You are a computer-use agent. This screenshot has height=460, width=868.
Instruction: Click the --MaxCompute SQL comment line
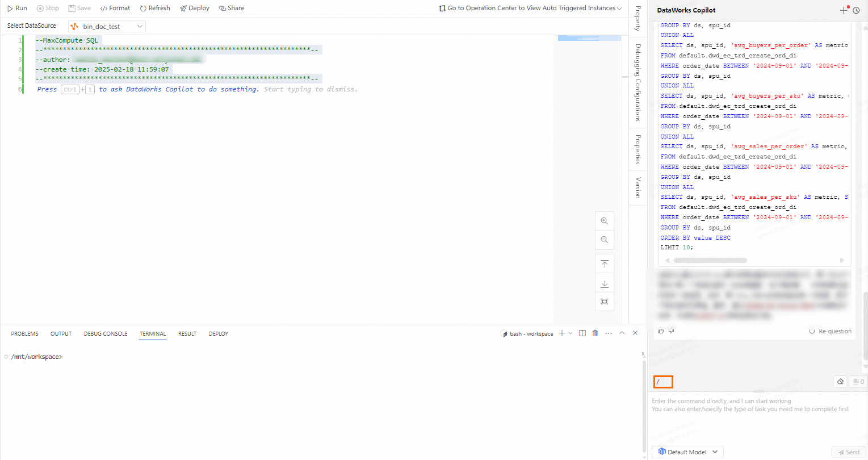click(x=67, y=40)
